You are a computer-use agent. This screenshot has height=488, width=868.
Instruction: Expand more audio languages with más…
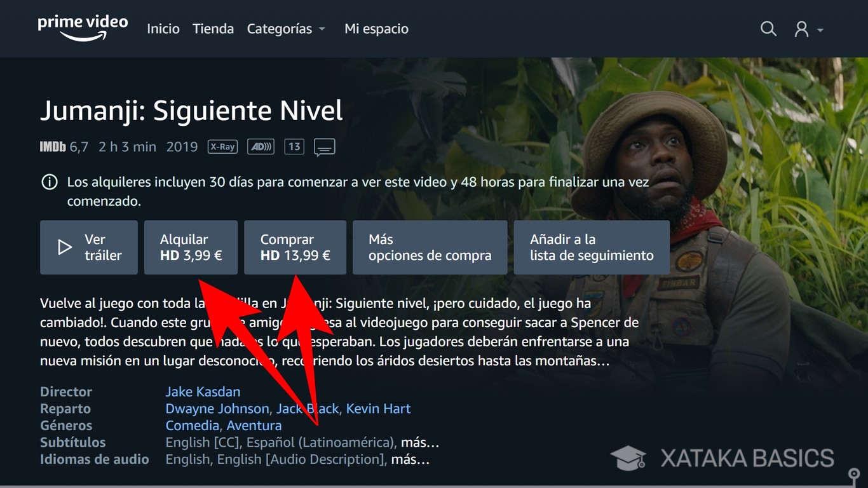(410, 459)
